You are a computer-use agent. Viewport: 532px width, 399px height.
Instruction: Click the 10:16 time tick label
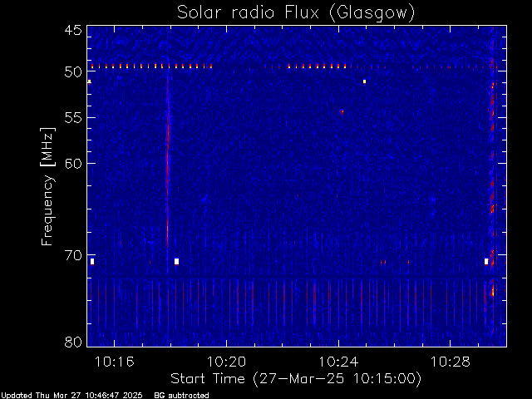point(115,362)
